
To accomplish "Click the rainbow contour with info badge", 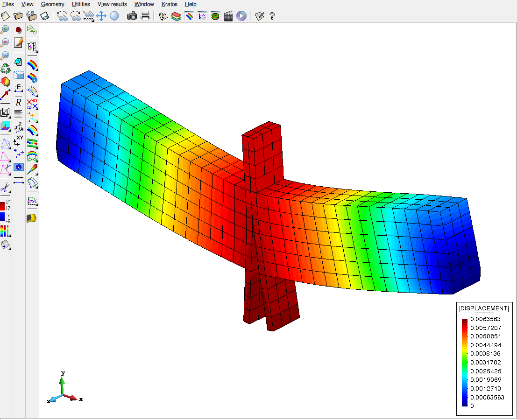I will (x=32, y=78).
